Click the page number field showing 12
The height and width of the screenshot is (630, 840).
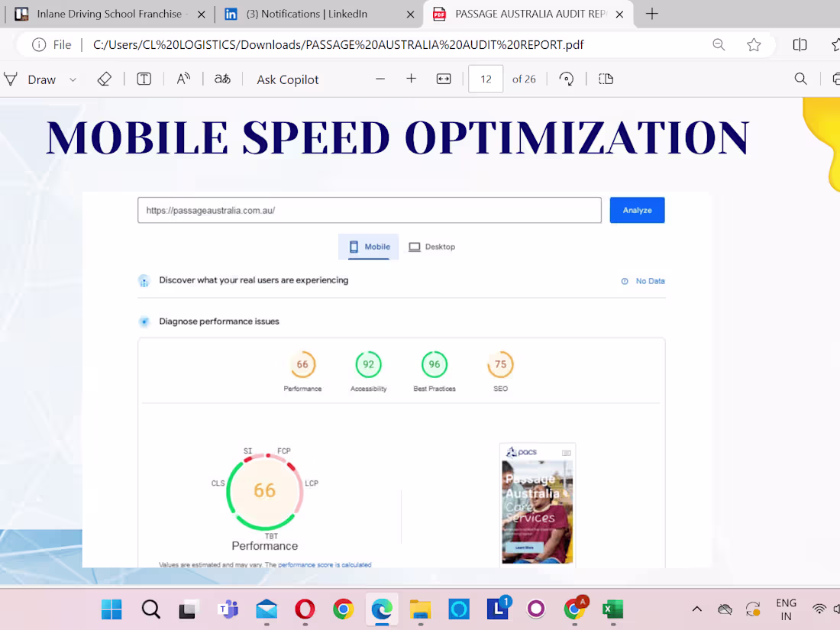point(486,79)
